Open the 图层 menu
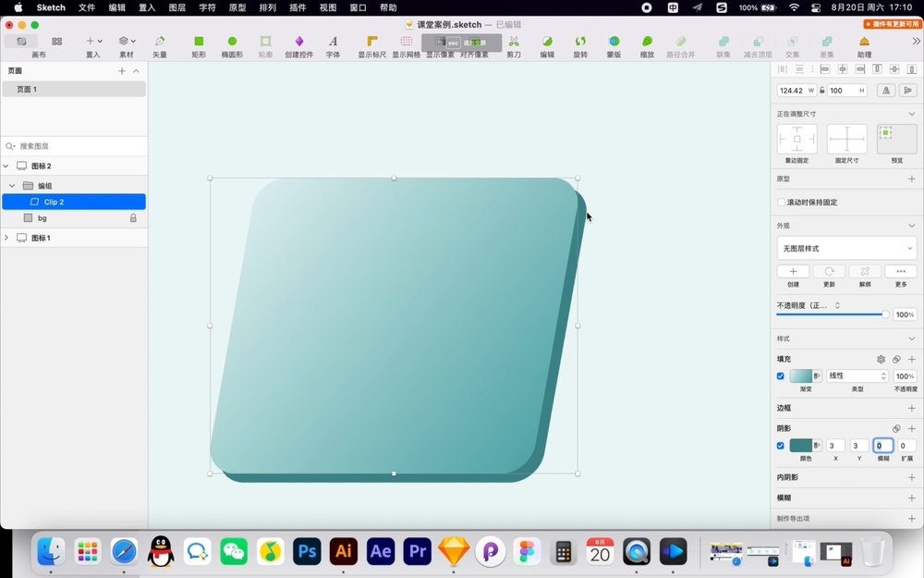Image resolution: width=924 pixels, height=578 pixels. 176,7
